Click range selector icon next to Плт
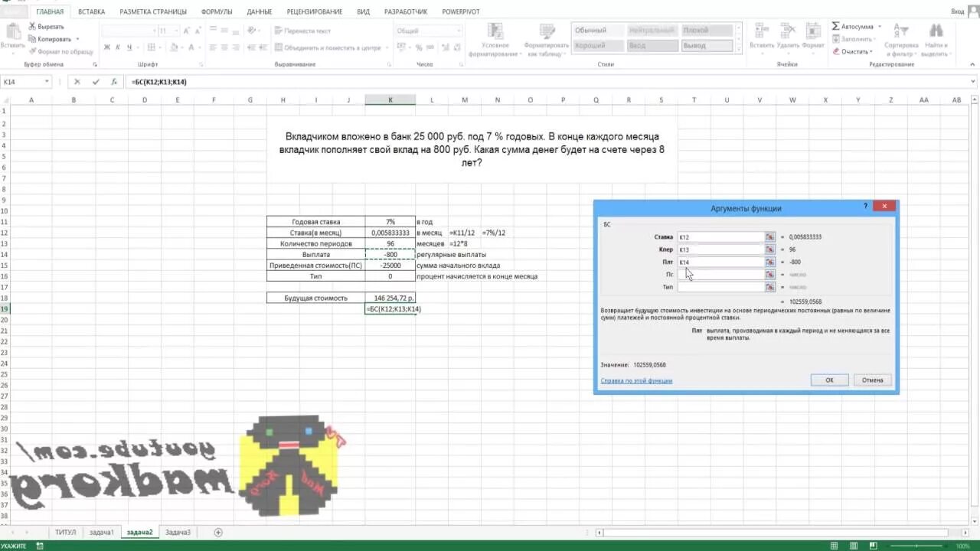980x551 pixels. pos(770,262)
